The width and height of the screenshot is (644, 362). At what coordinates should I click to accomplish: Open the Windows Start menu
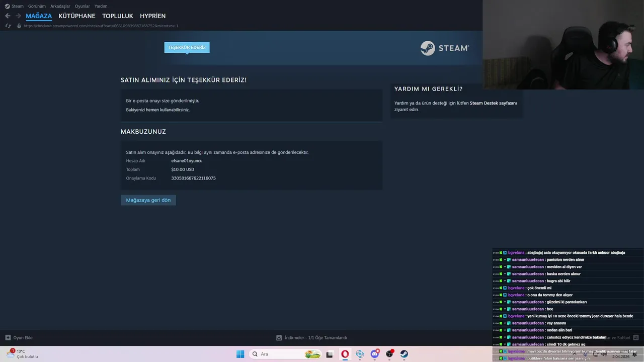240,354
